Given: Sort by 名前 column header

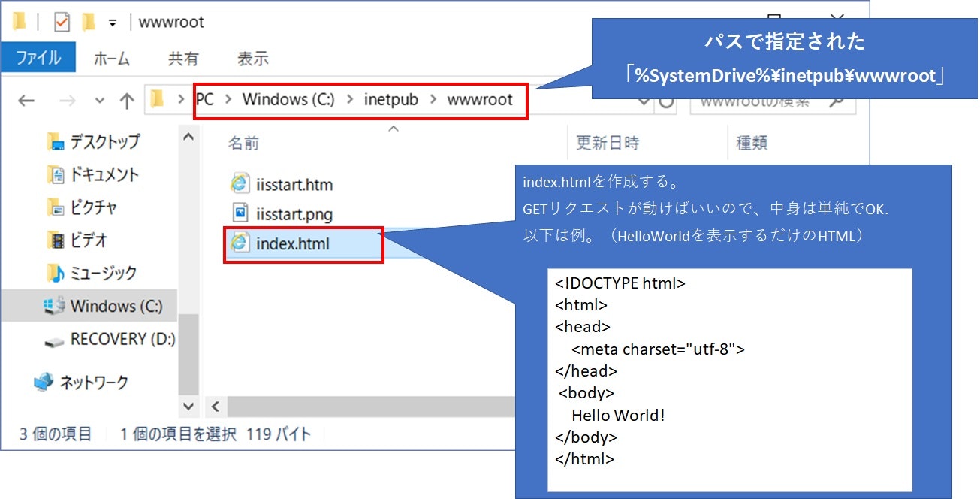Looking at the screenshot, I should [x=243, y=143].
